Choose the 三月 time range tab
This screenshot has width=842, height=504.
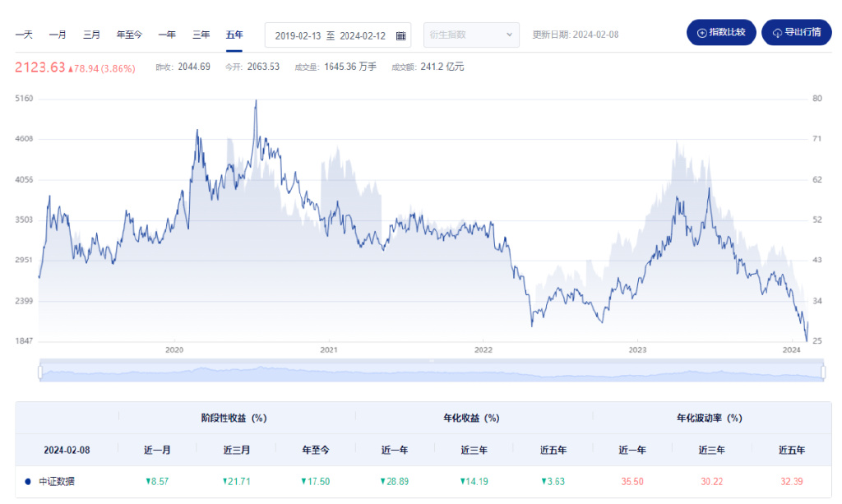click(x=91, y=35)
